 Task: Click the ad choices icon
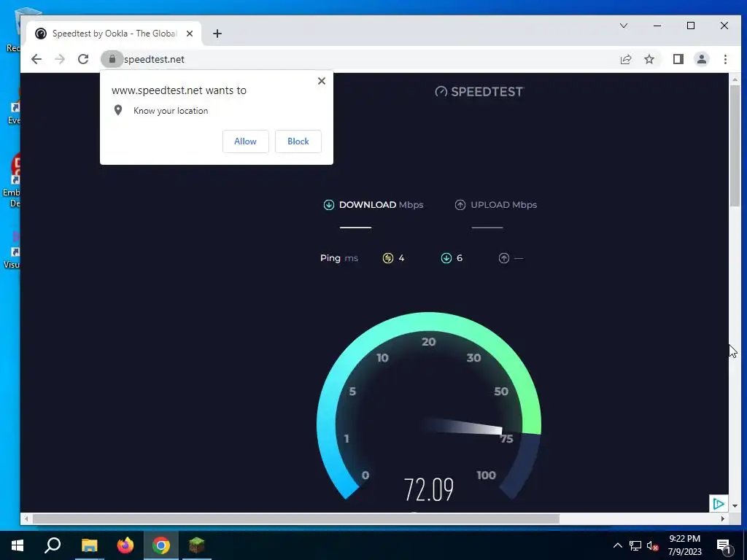coord(719,503)
